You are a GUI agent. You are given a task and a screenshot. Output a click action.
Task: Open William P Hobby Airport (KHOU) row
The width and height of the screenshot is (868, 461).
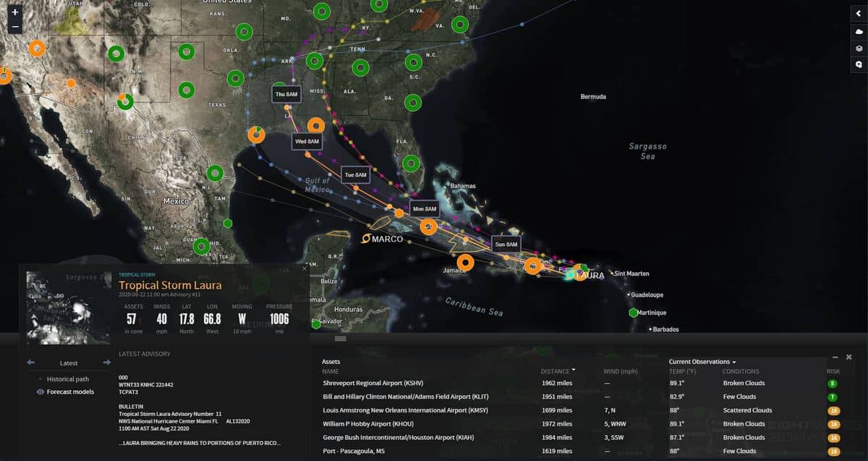coord(582,424)
